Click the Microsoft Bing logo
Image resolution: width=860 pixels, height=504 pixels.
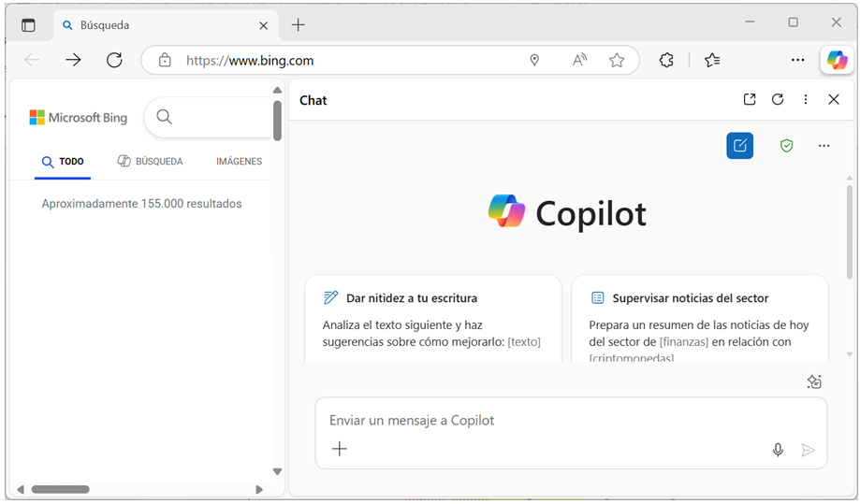coord(79,117)
